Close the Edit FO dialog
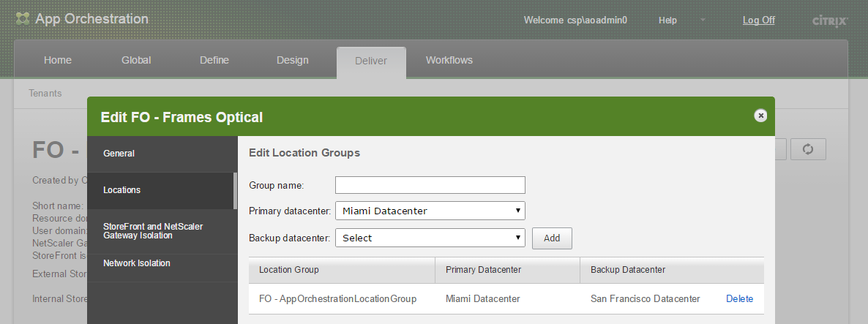This screenshot has height=324, width=868. tap(760, 116)
